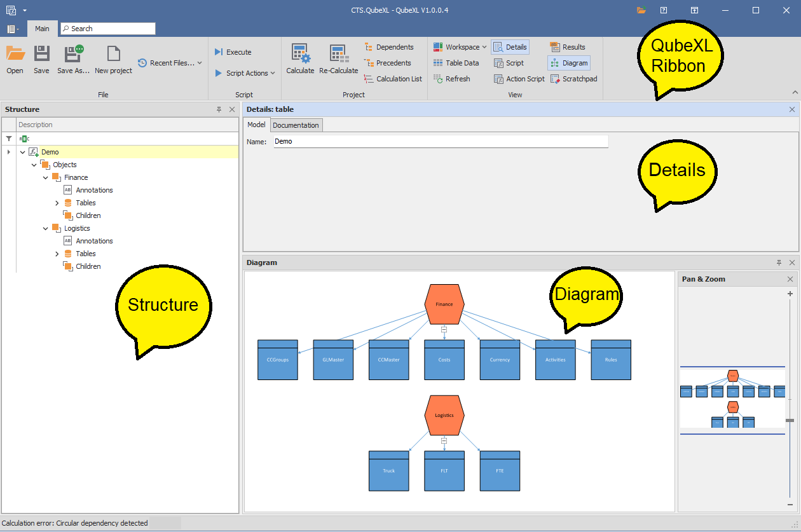Expand Tables under Finance
This screenshot has height=532, width=801.
pyautogui.click(x=57, y=203)
